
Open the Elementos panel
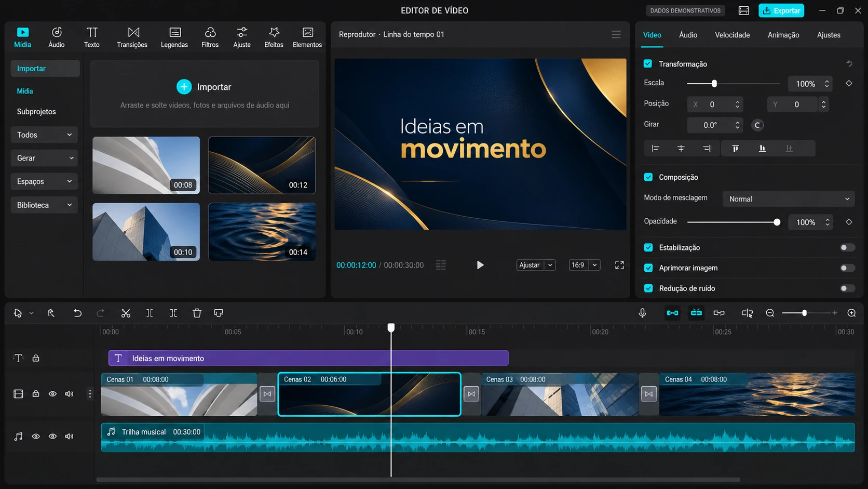point(307,37)
